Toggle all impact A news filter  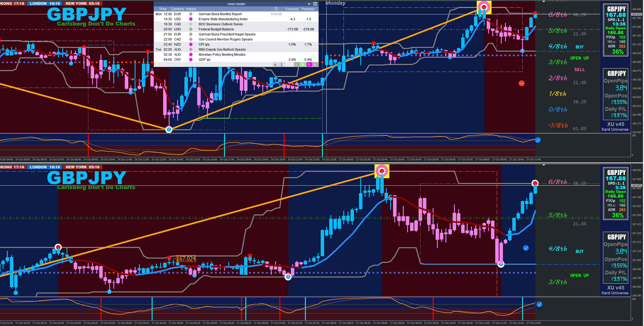point(315,64)
